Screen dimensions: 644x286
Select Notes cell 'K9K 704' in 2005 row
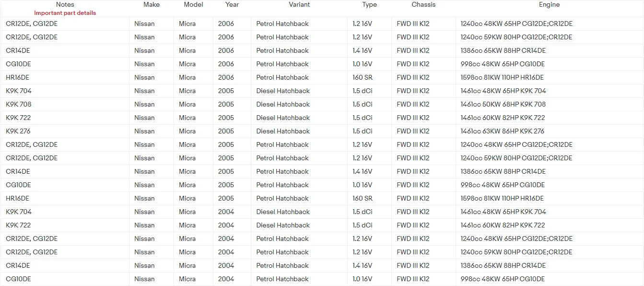(x=19, y=91)
